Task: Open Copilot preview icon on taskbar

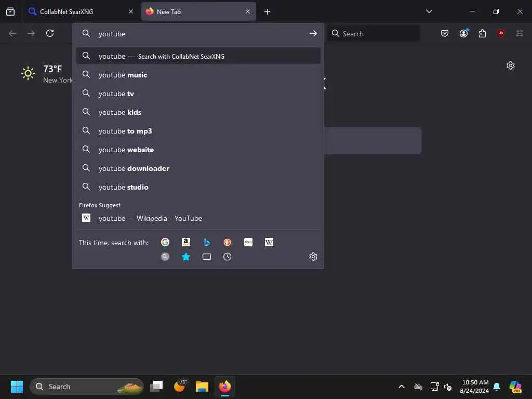Action: (x=515, y=387)
